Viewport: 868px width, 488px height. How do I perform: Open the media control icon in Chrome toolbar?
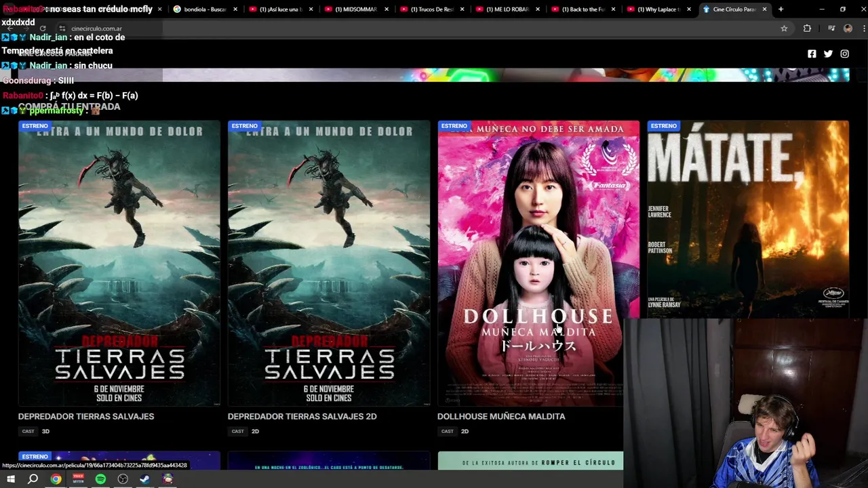click(x=831, y=28)
